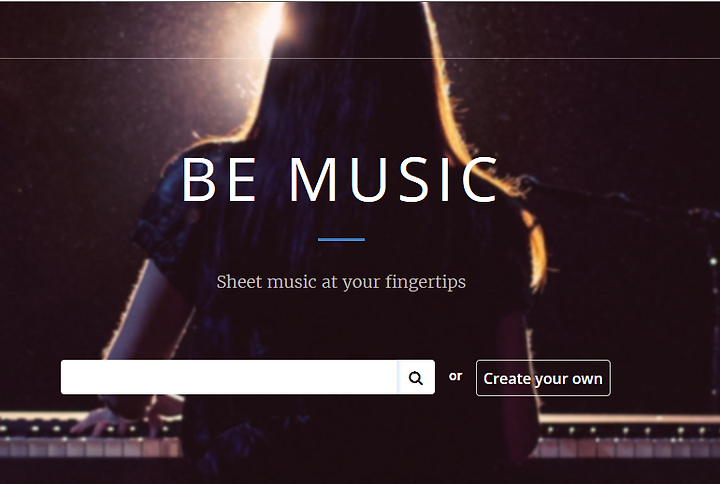The image size is (720, 484).
Task: Focus the sheet music search box
Action: (x=229, y=377)
